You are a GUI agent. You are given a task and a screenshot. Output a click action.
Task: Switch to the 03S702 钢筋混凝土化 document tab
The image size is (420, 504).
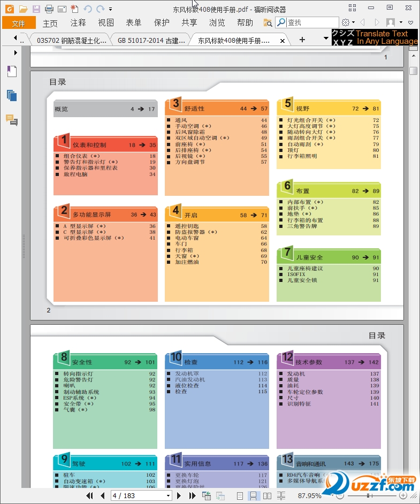[71, 41]
